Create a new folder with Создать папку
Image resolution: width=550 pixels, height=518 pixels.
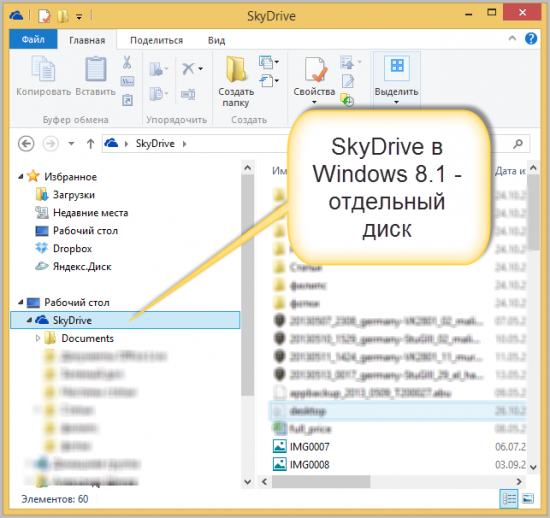click(236, 81)
